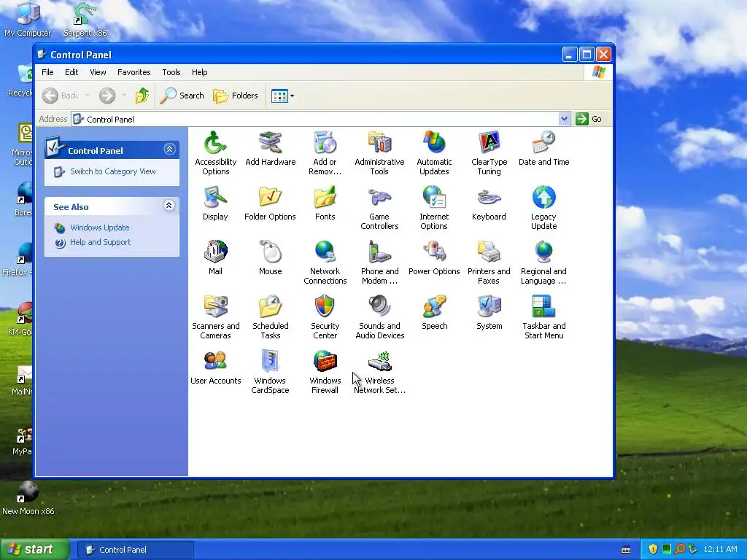Open My Computer desktop icon

tap(28, 19)
